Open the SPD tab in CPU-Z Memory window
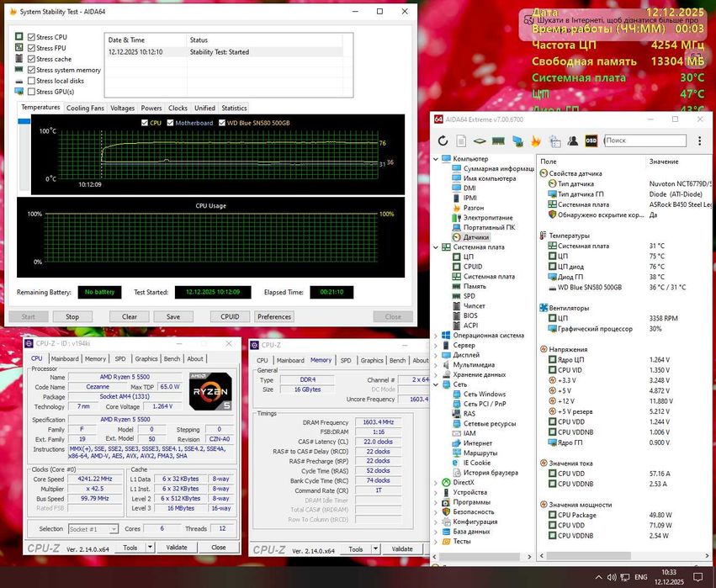716x588 pixels. coord(346,361)
